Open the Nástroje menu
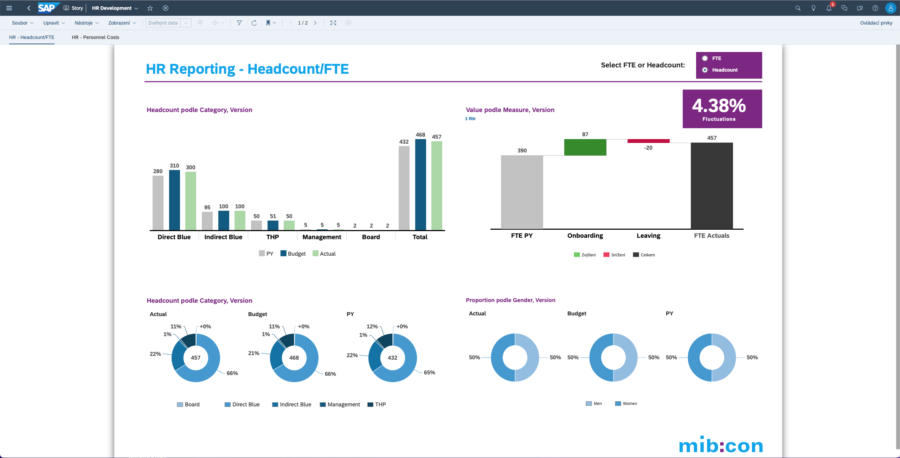This screenshot has width=900, height=458. [86, 22]
